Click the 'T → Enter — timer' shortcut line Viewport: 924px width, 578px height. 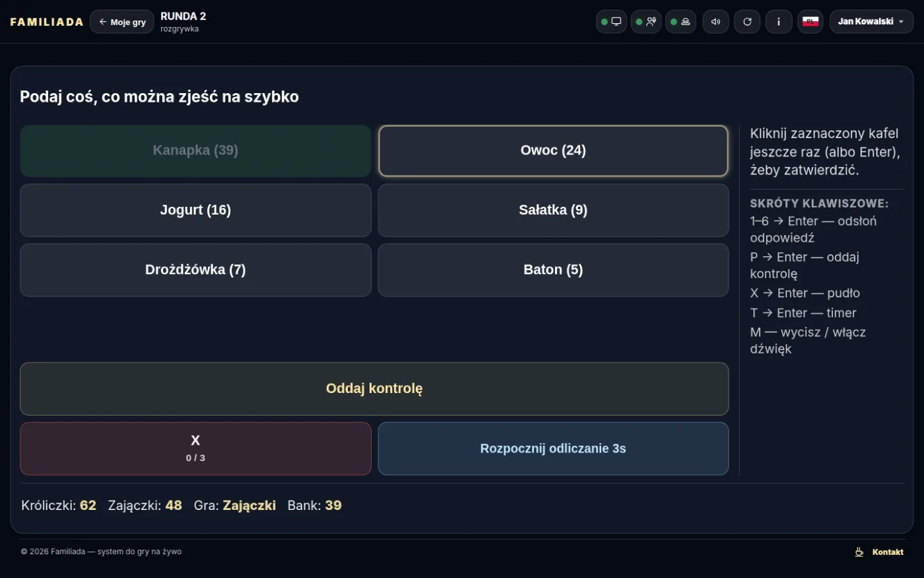pyautogui.click(x=803, y=313)
